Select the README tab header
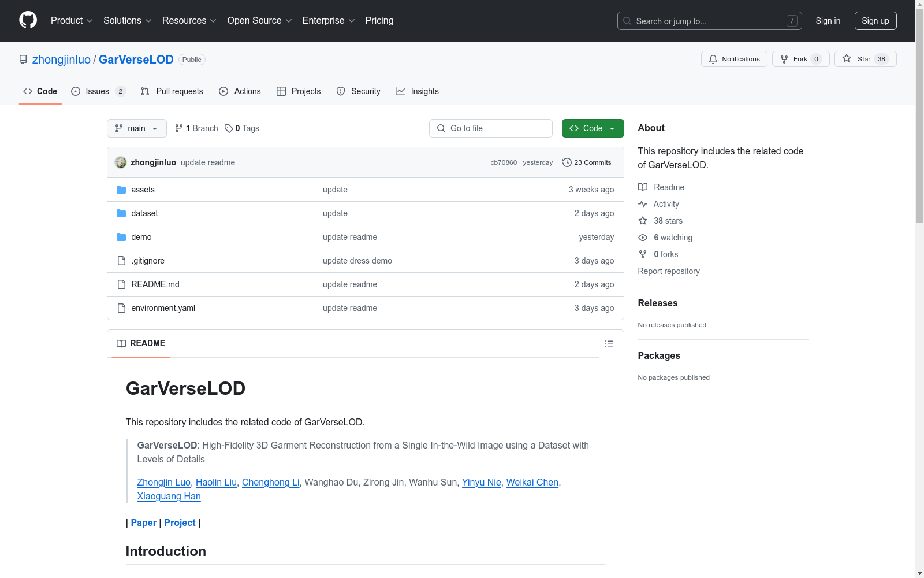This screenshot has height=578, width=924. click(141, 343)
